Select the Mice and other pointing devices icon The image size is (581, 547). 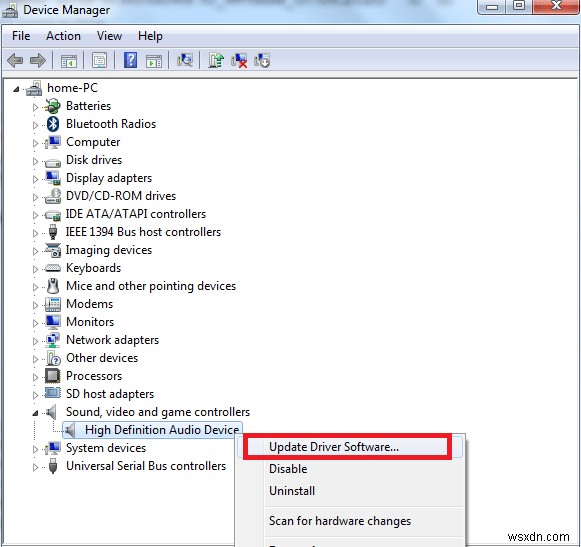coord(53,286)
